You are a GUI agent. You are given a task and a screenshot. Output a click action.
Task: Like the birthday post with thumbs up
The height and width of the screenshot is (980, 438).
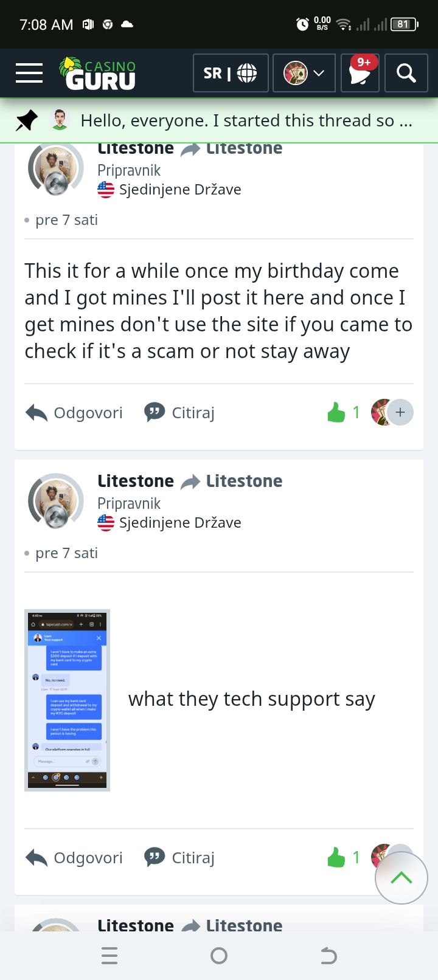[x=336, y=413]
